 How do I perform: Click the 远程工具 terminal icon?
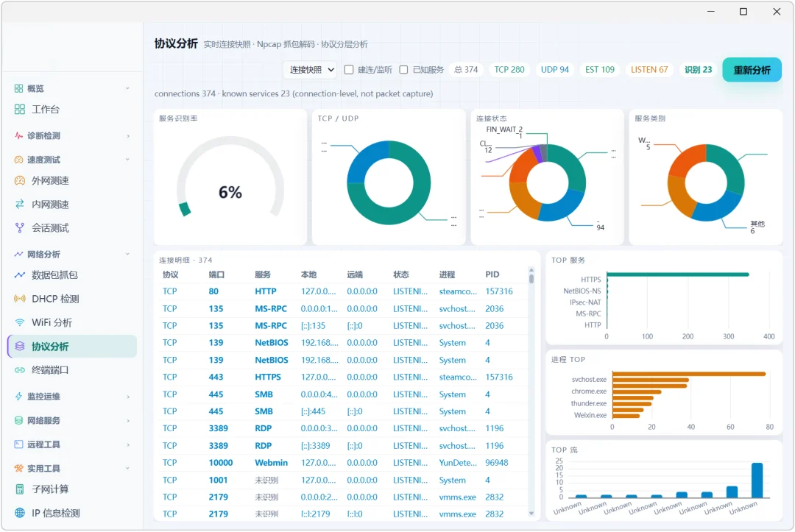pos(18,444)
